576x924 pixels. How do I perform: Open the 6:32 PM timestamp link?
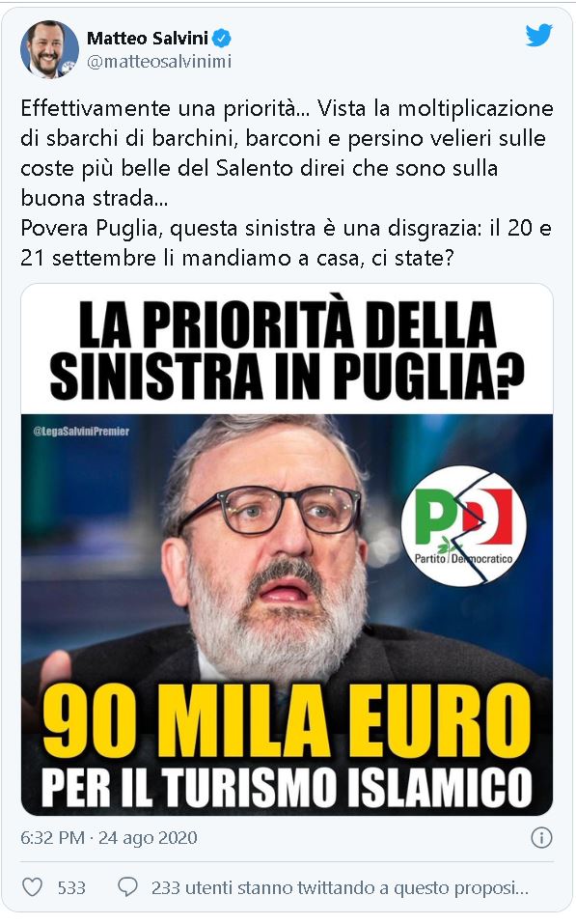coord(52,837)
